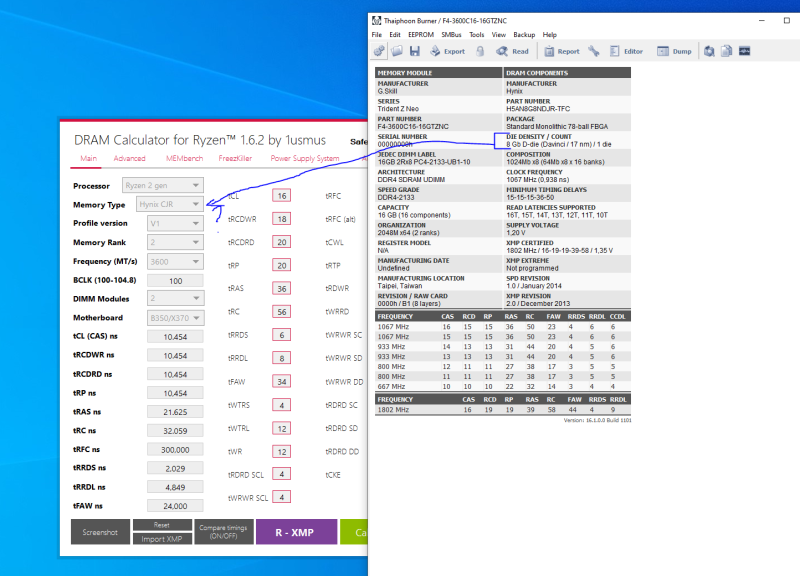
Task: Open file with folder icon in Thaiphoon toolbar
Action: pos(397,51)
